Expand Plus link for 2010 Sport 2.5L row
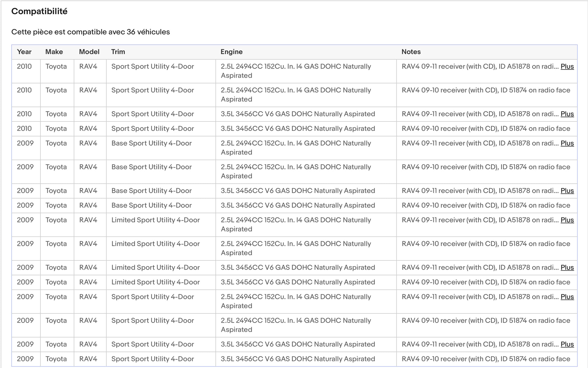 pyautogui.click(x=567, y=66)
